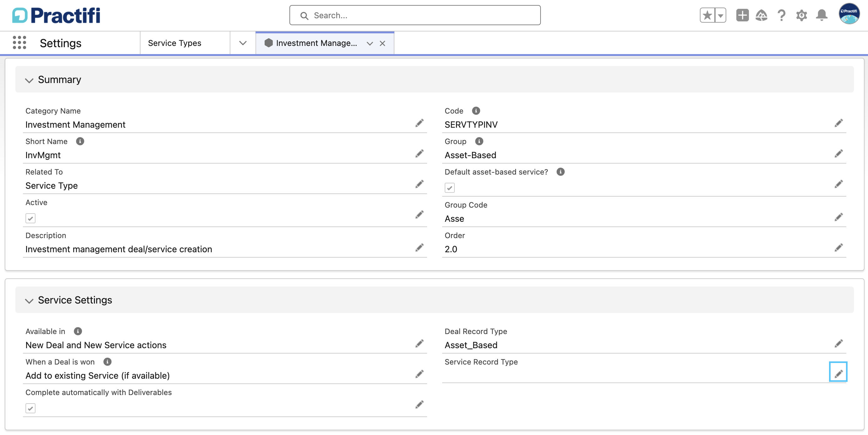Edit Active field with pencil icon

tap(419, 215)
